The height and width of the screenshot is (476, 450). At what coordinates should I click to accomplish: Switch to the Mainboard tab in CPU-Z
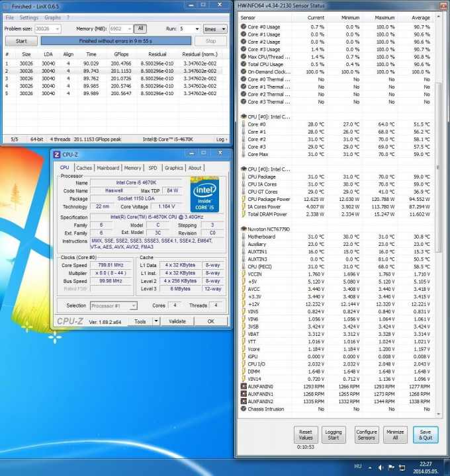[x=108, y=168]
